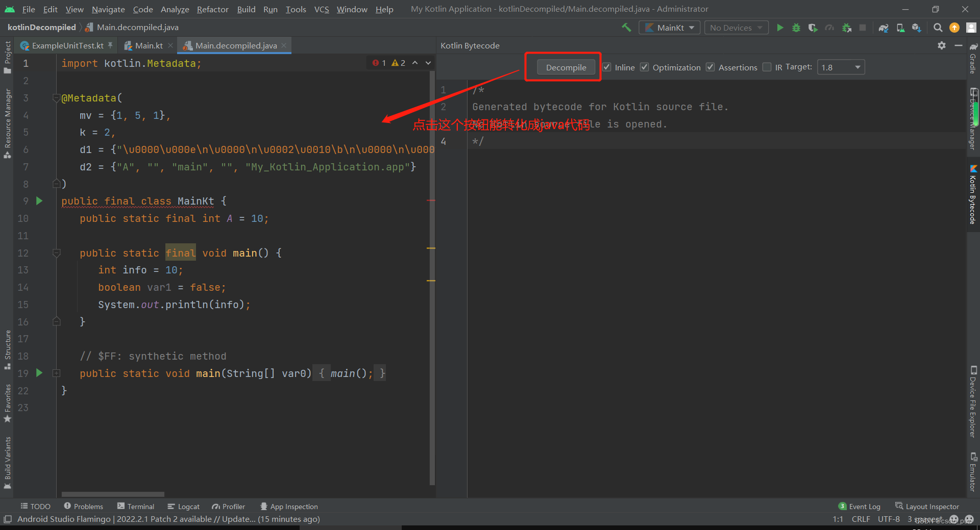
Task: Open the Project tool window
Action: [x=7, y=57]
